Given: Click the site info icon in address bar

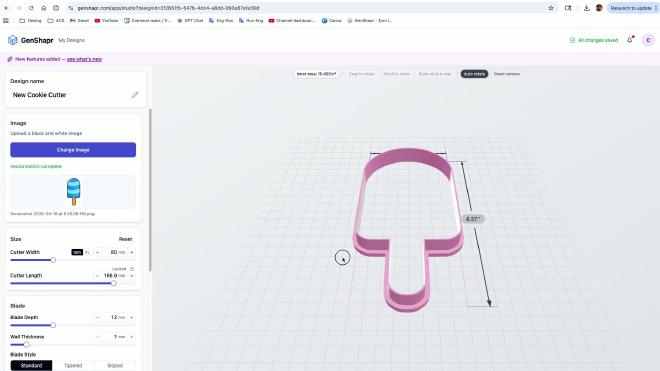Looking at the screenshot, I should click(x=71, y=8).
